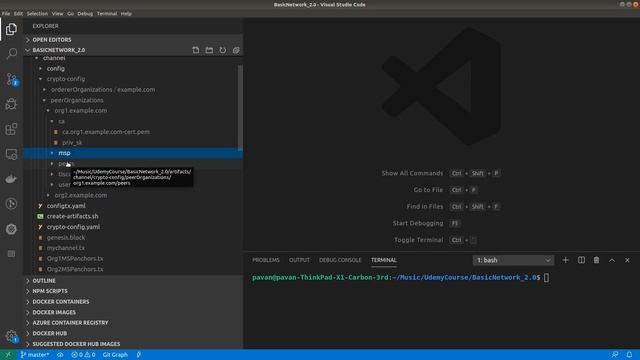Refresh the explorer file tree
The image size is (640, 360).
click(223, 50)
